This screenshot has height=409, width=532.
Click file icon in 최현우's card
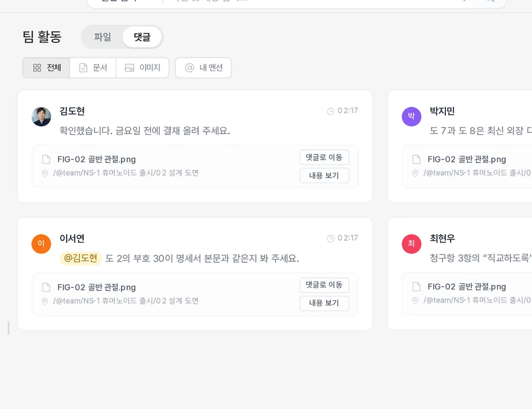pos(416,286)
